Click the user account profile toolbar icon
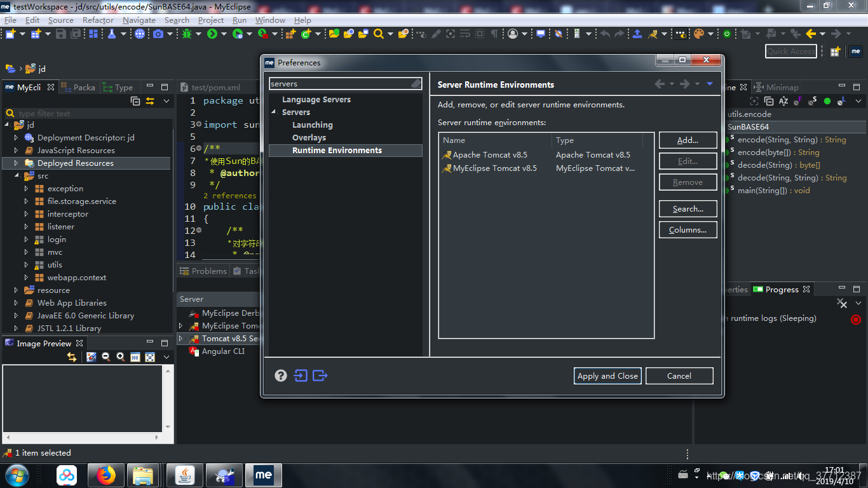868x488 pixels. (x=513, y=34)
